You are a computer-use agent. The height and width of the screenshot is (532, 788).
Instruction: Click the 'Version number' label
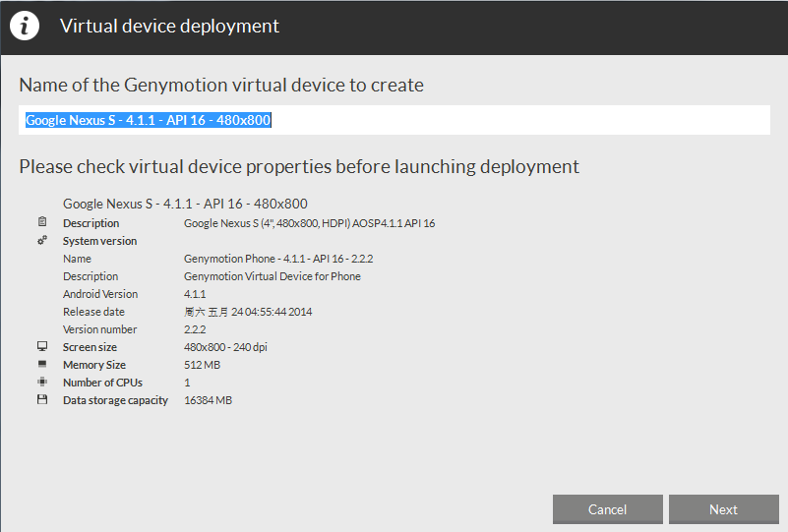[x=99, y=329]
